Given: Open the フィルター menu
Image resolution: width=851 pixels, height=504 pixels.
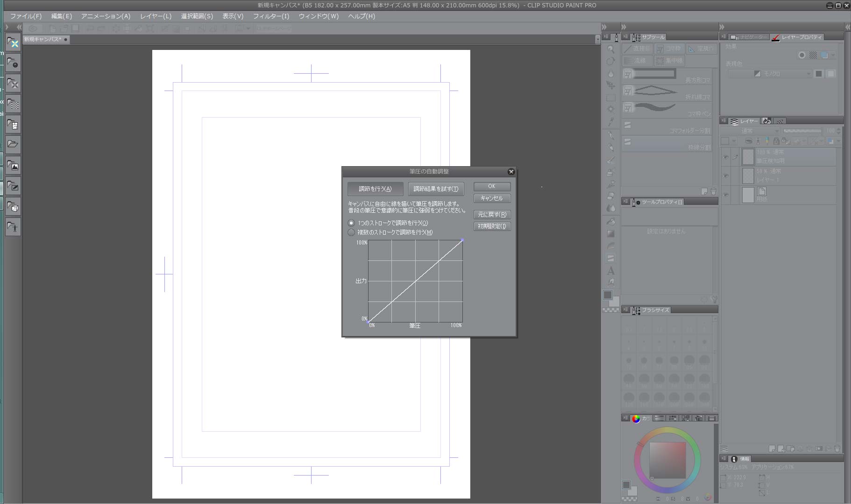Looking at the screenshot, I should (271, 16).
